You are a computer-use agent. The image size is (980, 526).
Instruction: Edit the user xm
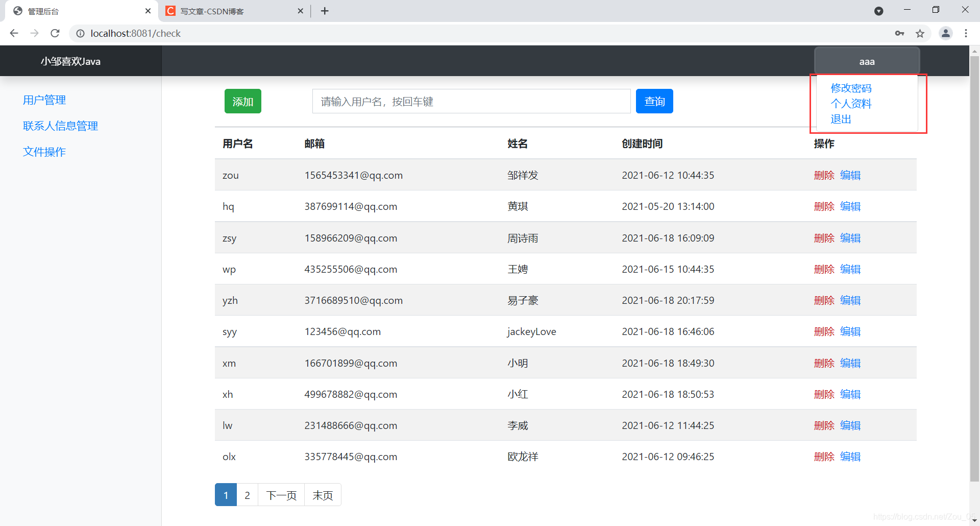(850, 363)
